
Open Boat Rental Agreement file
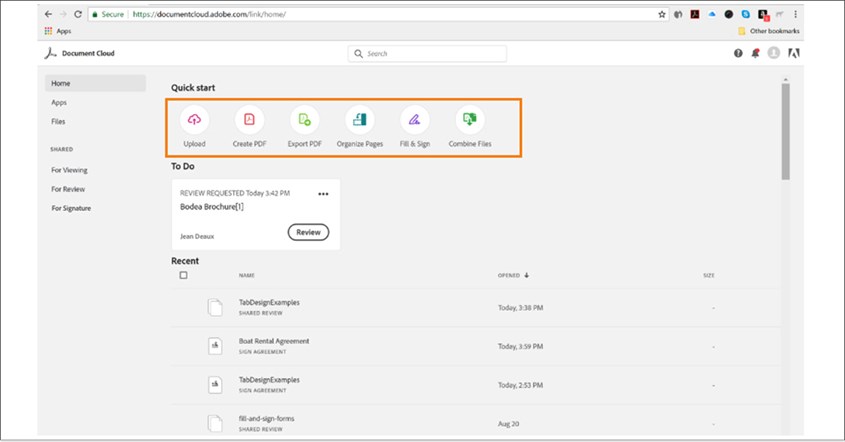(274, 341)
